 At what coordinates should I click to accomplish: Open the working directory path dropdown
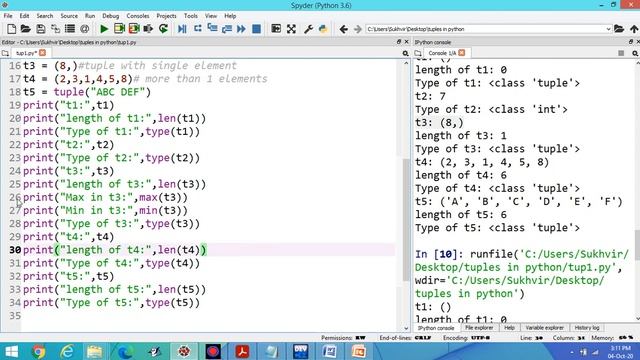pos(608,29)
